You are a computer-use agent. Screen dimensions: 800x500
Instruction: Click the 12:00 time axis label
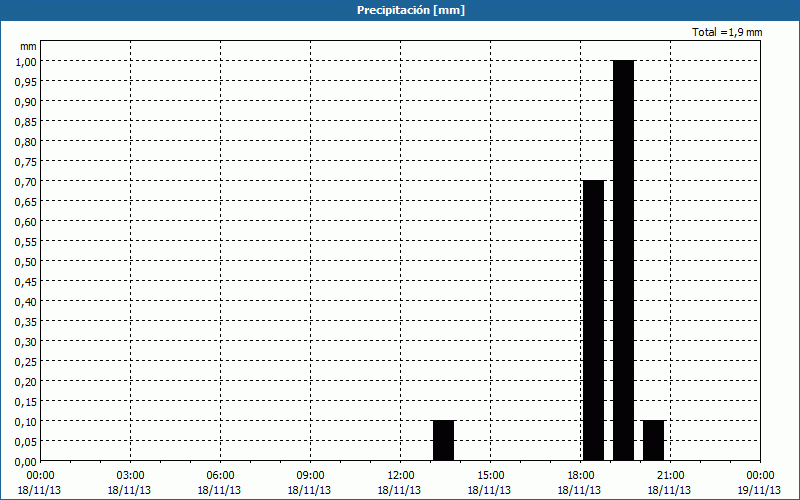401,475
